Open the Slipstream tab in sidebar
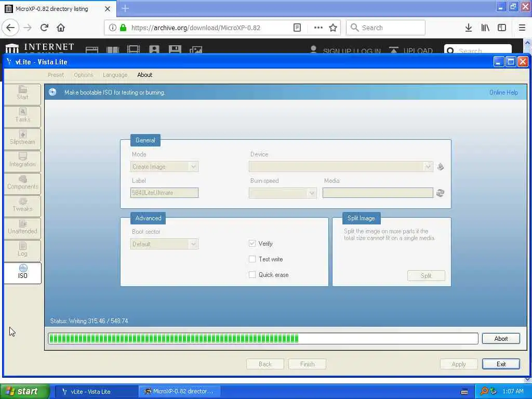 point(22,139)
